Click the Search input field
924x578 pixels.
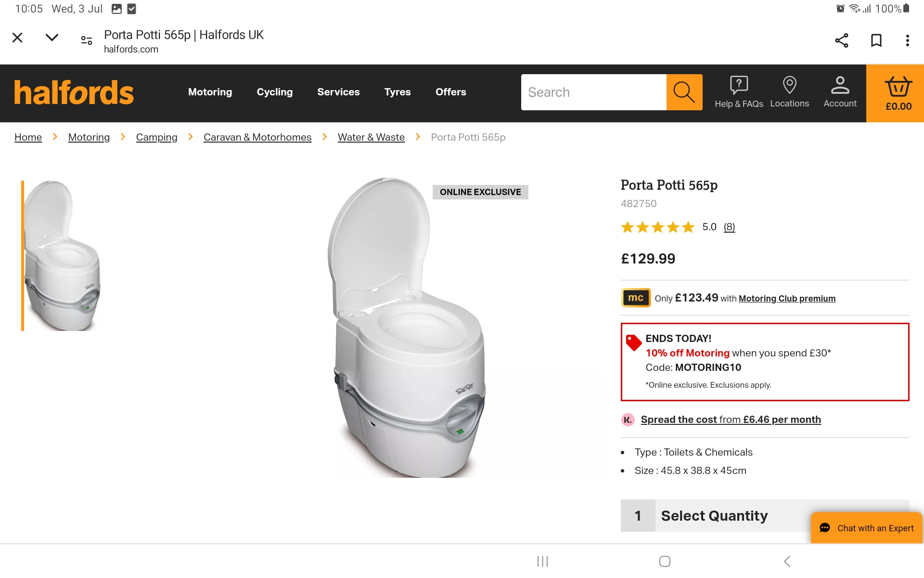pos(592,92)
